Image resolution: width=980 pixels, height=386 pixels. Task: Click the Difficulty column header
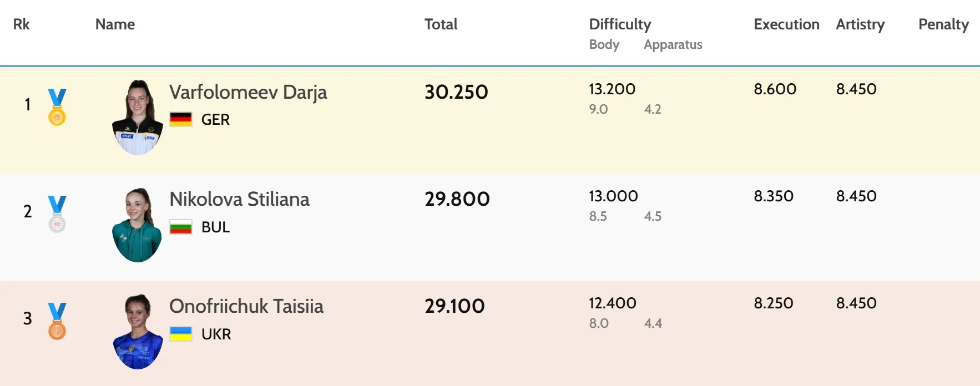620,24
